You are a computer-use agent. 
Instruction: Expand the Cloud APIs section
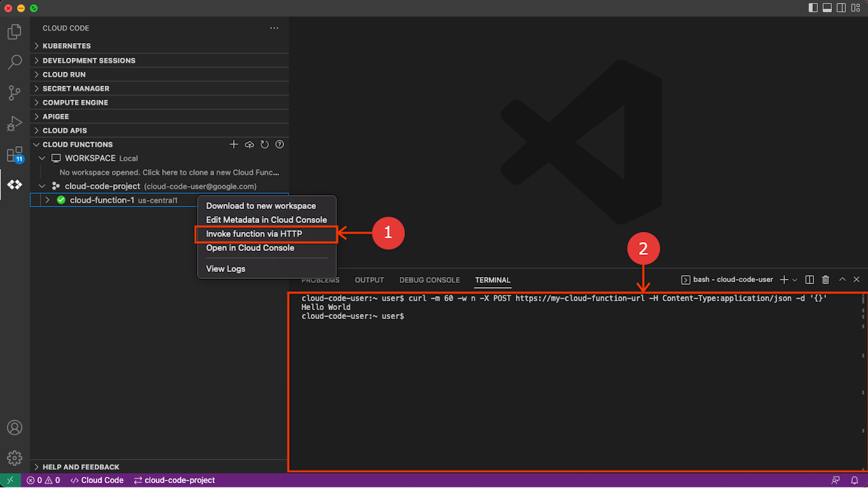pyautogui.click(x=159, y=130)
